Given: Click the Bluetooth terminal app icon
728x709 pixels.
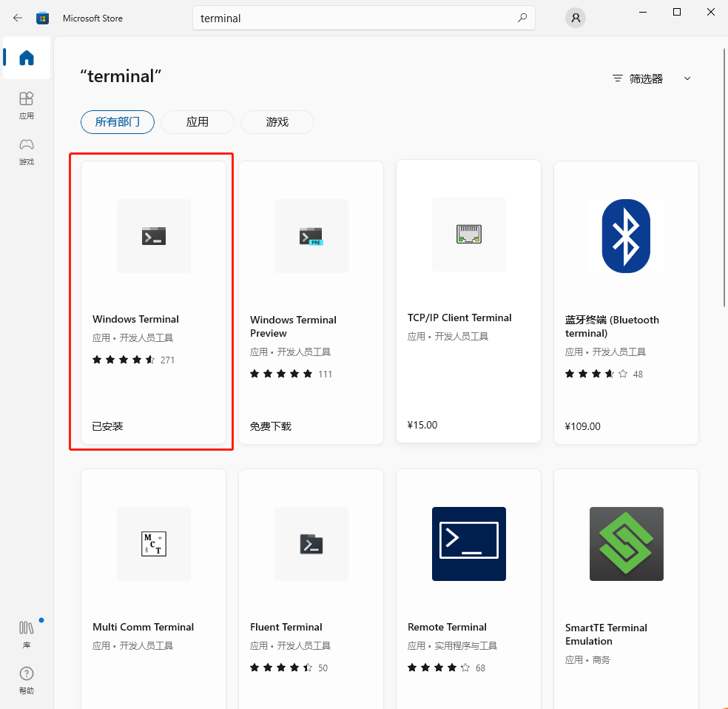Looking at the screenshot, I should (626, 236).
